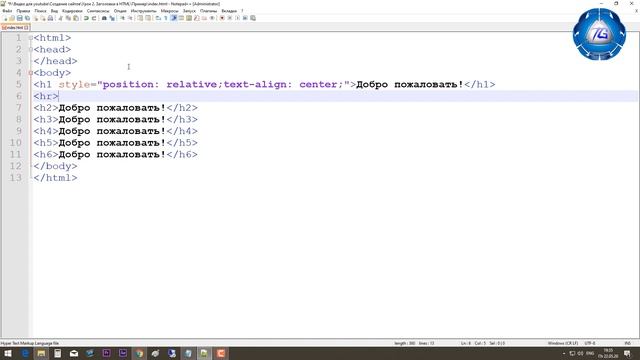Image resolution: width=640 pixels, height=360 pixels.
Task: Save the file with the toolbar Save icon
Action: pyautogui.click(x=20, y=18)
